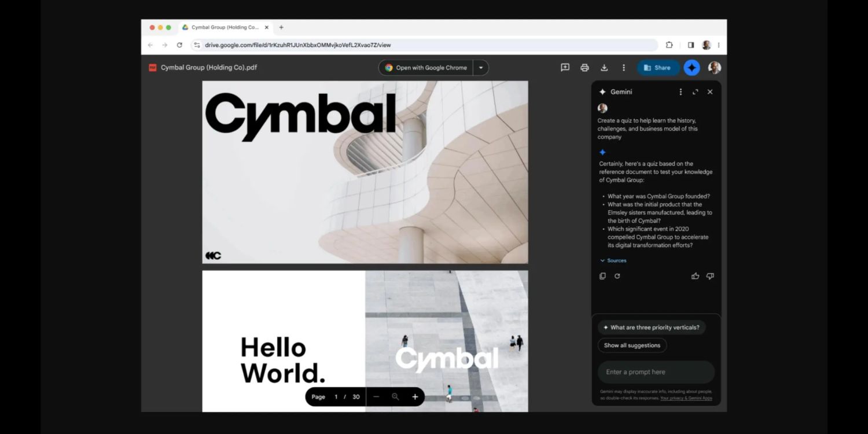Open Your privacy & Gemini Apps link

point(686,398)
